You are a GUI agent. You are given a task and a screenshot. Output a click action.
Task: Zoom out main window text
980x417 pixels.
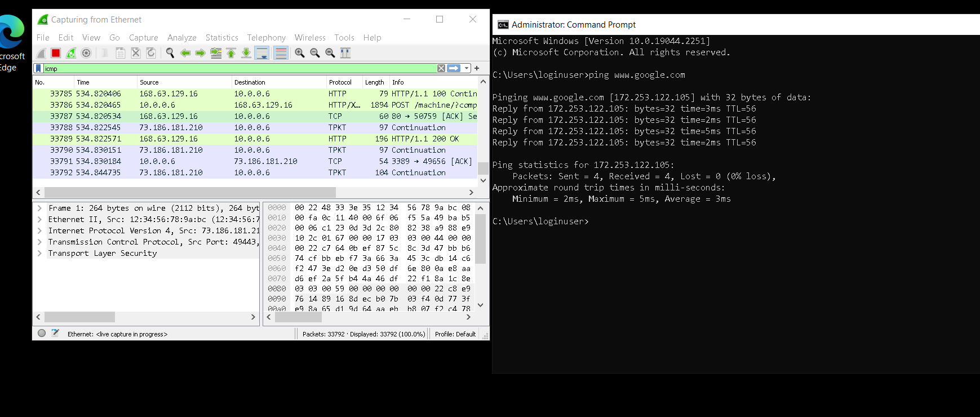pos(315,53)
